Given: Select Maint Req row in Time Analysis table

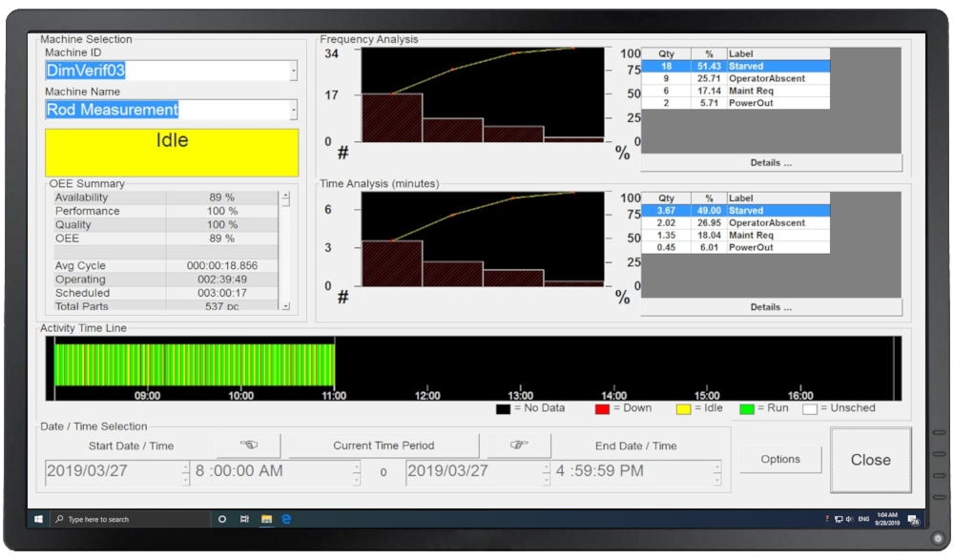Looking at the screenshot, I should pos(736,235).
